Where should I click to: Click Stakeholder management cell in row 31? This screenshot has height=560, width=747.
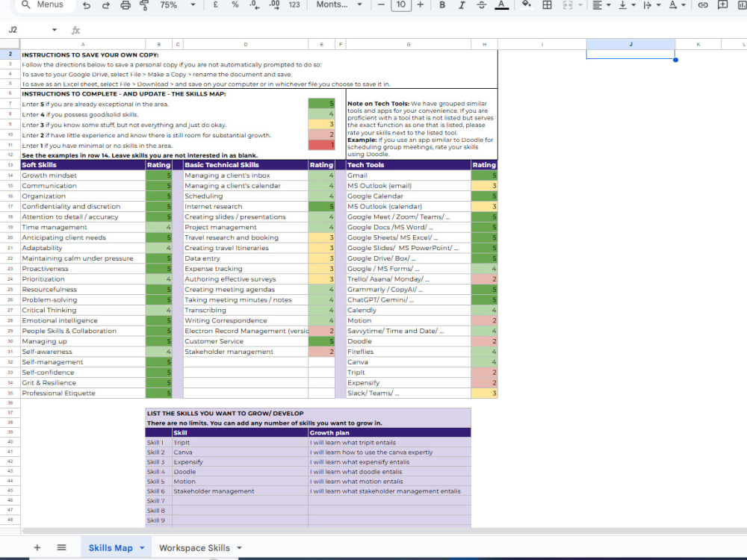(x=246, y=352)
